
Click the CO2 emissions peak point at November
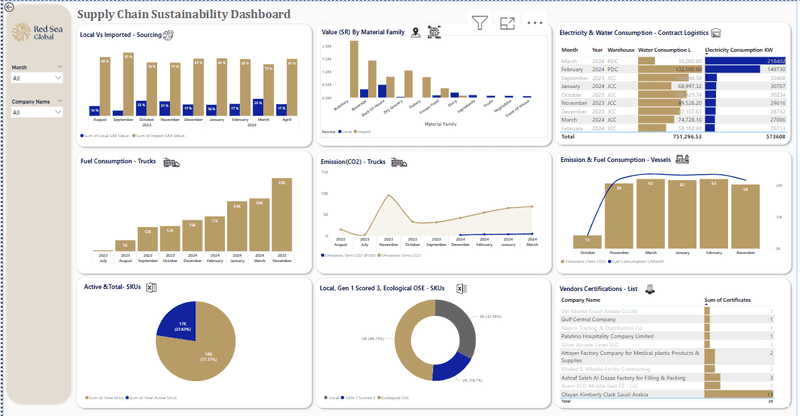coord(389,195)
